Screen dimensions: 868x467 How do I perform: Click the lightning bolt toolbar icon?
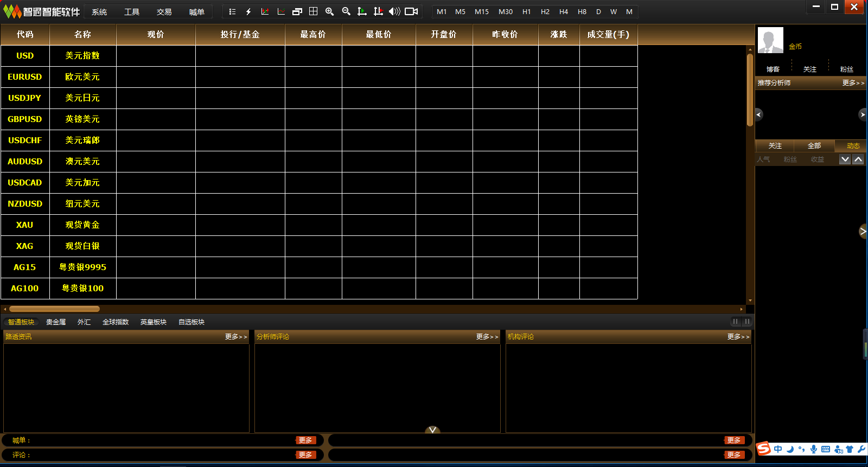click(248, 11)
